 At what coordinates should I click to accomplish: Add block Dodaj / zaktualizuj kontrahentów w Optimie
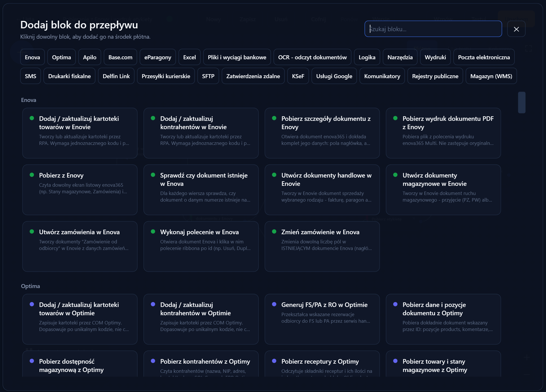(201, 319)
